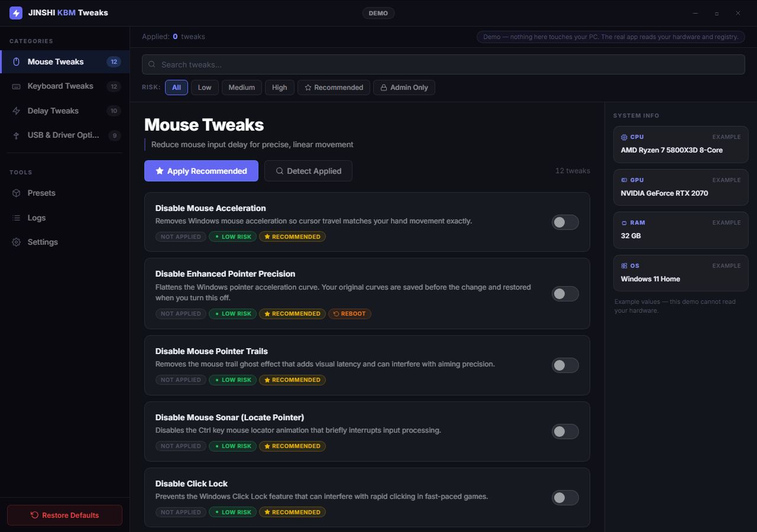Click the 9 count badge on USB category

pyautogui.click(x=115, y=135)
